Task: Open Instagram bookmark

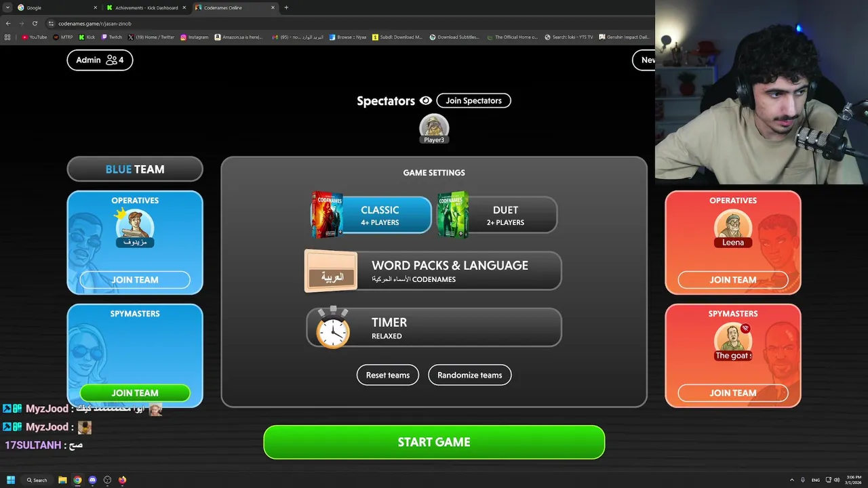Action: pos(195,37)
